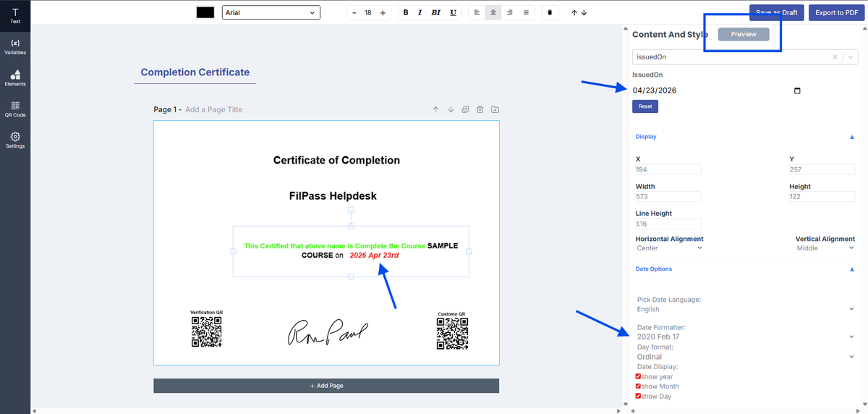Open Settings from the sidebar
868x414 pixels.
[15, 140]
